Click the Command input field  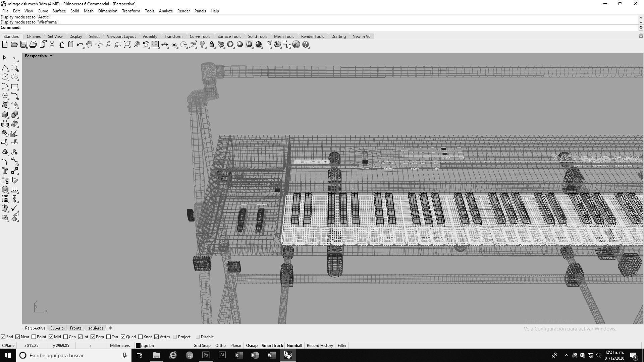pos(330,27)
